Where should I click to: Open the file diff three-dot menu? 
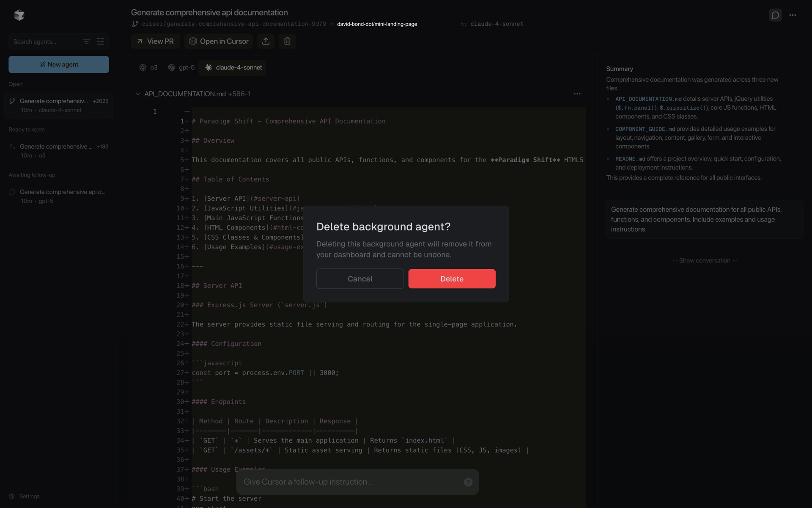tap(577, 94)
